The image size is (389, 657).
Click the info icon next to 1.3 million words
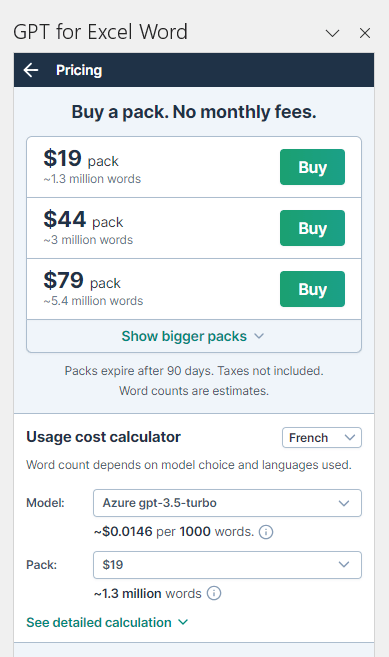click(x=214, y=593)
